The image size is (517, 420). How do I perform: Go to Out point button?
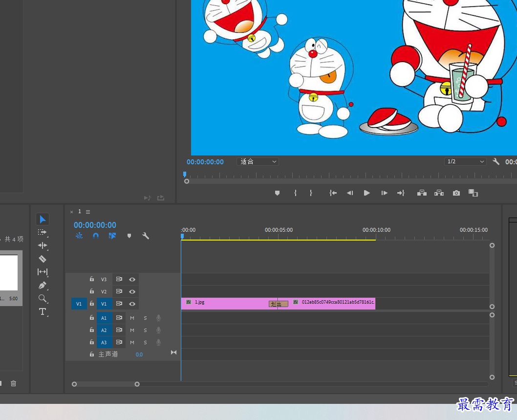pos(401,193)
